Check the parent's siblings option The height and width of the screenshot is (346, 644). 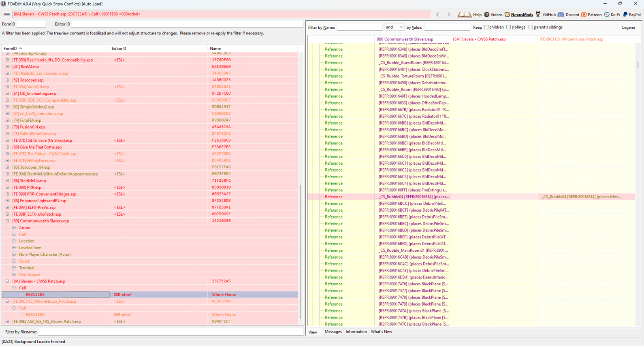coord(531,27)
